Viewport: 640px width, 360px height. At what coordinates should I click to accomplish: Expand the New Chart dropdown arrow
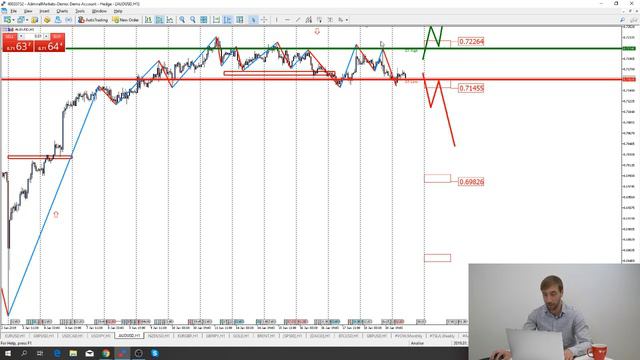(x=13, y=20)
